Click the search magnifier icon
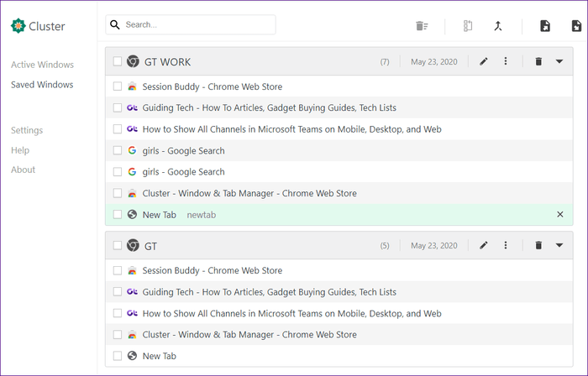This screenshot has height=376, width=588. click(115, 24)
